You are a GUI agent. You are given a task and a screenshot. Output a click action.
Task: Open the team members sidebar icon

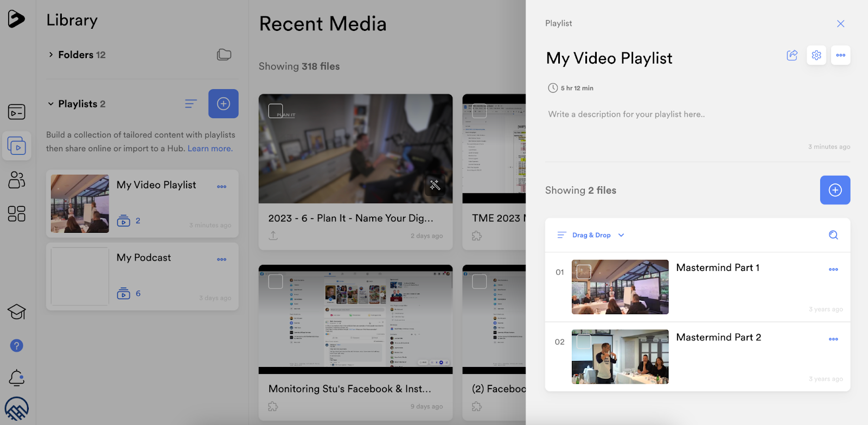tap(17, 180)
